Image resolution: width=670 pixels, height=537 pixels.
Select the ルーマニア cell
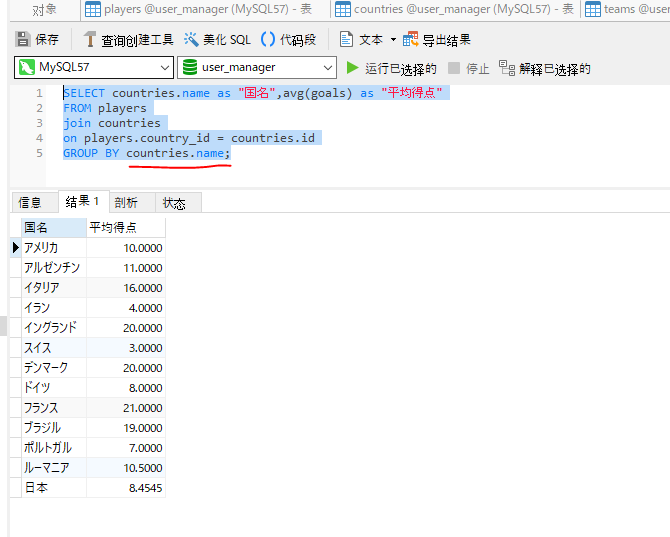point(54,468)
